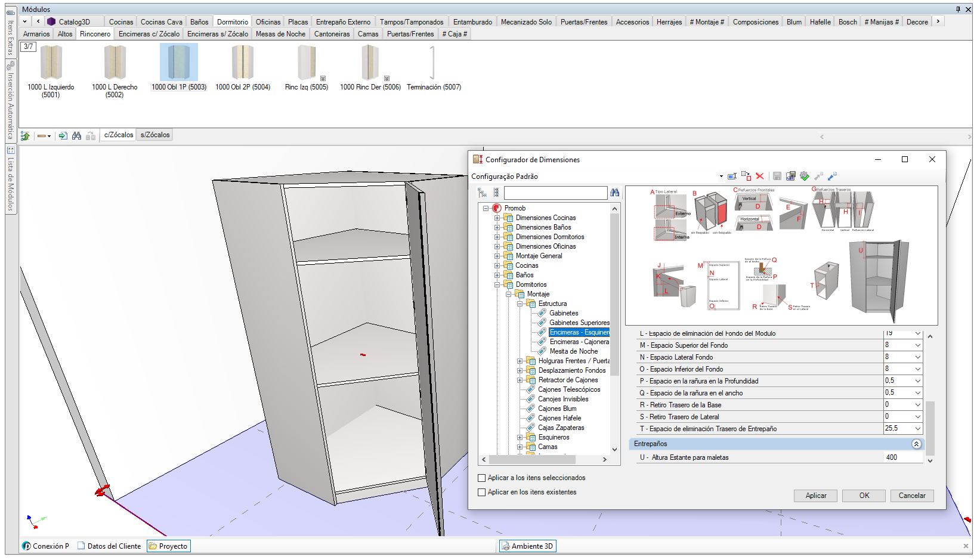Open the dropdown for R - Retiro Trasero de la Base
The height and width of the screenshot is (560, 977).
[x=917, y=405]
